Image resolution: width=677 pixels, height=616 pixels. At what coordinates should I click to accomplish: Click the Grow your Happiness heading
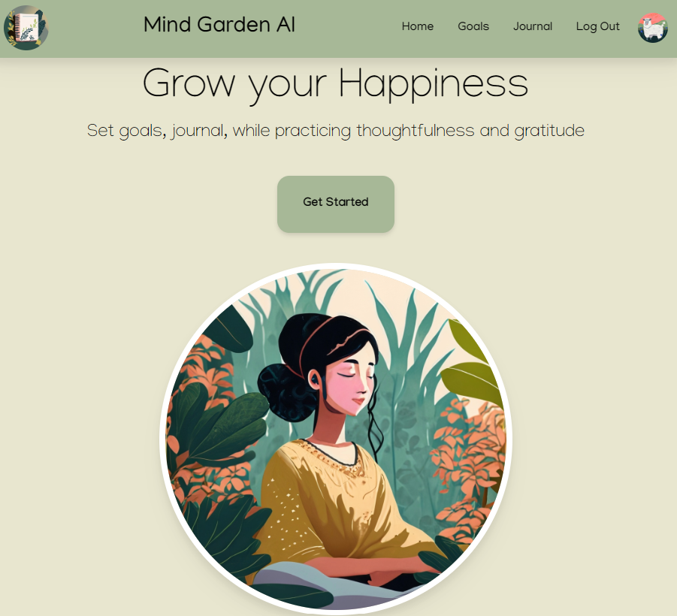pyautogui.click(x=335, y=84)
